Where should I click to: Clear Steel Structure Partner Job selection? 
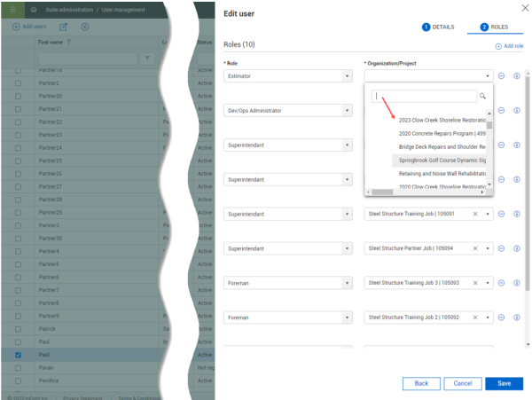(475, 248)
